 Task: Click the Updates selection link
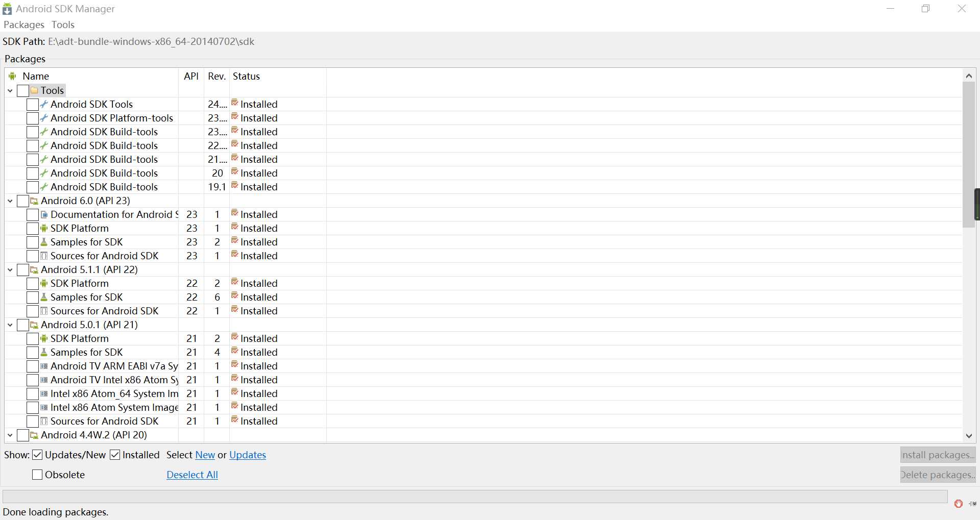tap(248, 455)
